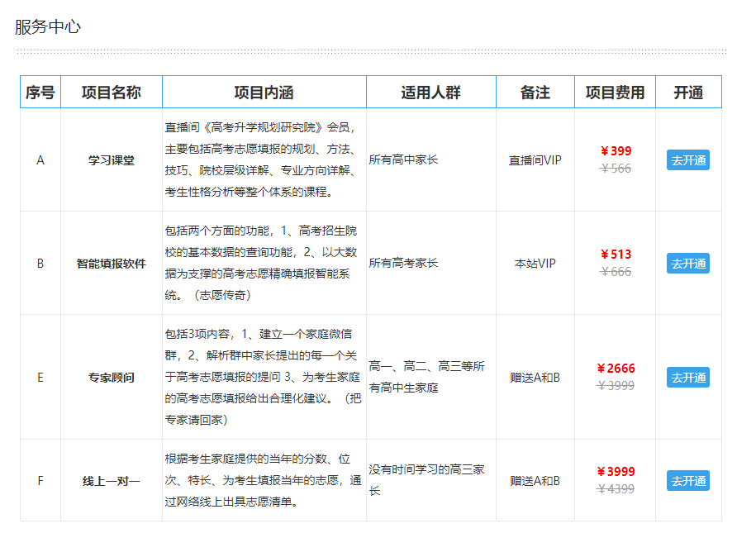Select the 开通 column header

coord(688,93)
